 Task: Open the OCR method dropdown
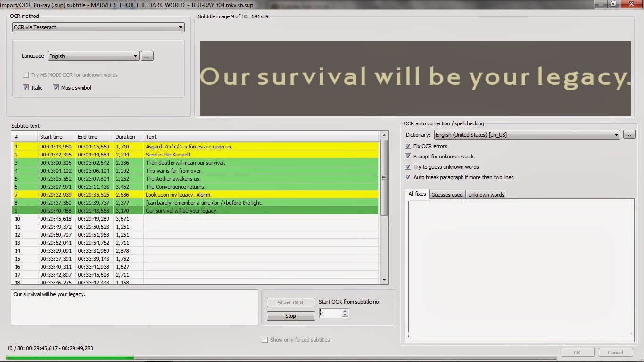pyautogui.click(x=98, y=27)
